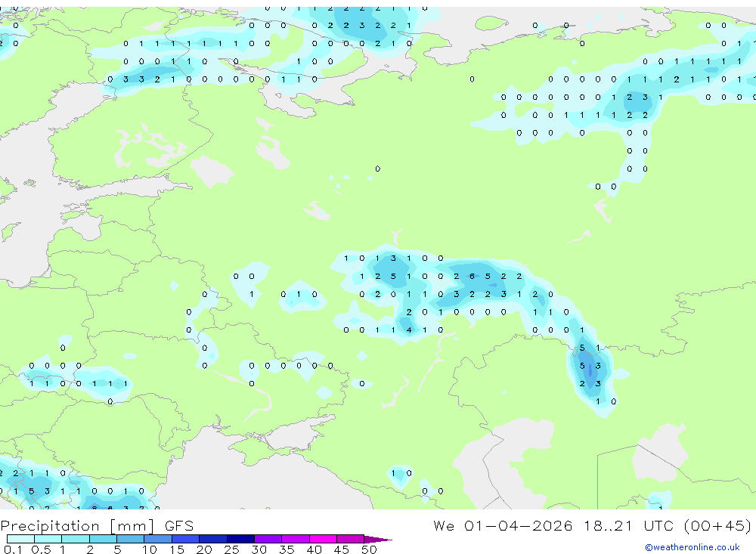This screenshot has height=554, width=756.
Task: Pick the 35–40 mm violet legend swatch
Action: coord(296,539)
